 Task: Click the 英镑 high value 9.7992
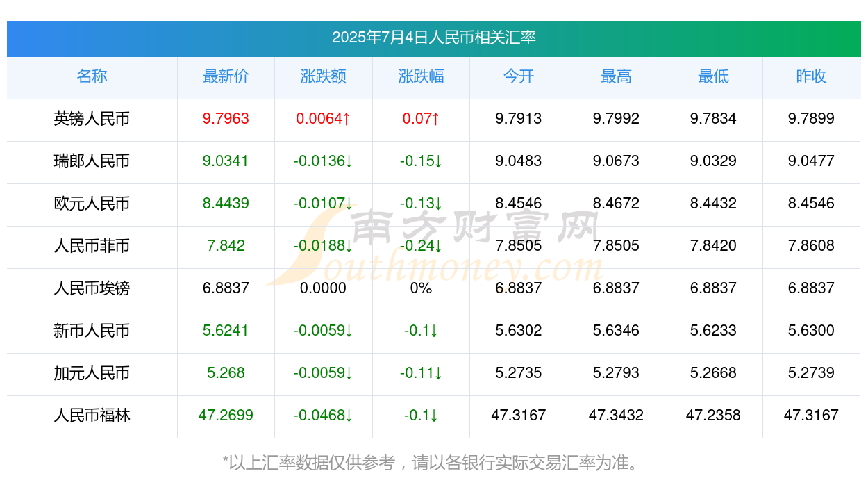pos(616,119)
